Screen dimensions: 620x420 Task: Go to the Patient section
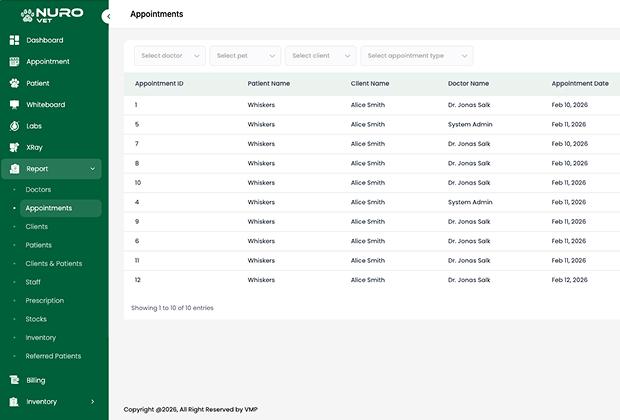click(38, 83)
